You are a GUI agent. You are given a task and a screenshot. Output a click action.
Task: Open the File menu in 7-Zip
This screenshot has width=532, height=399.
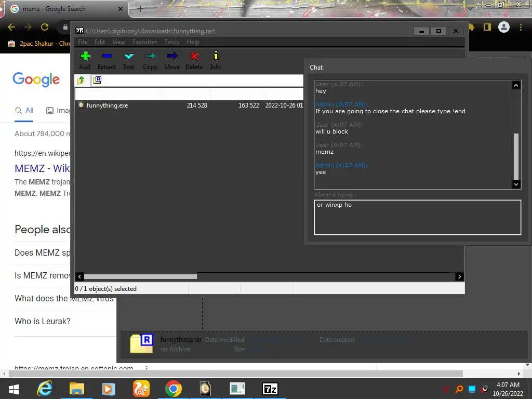(x=83, y=42)
